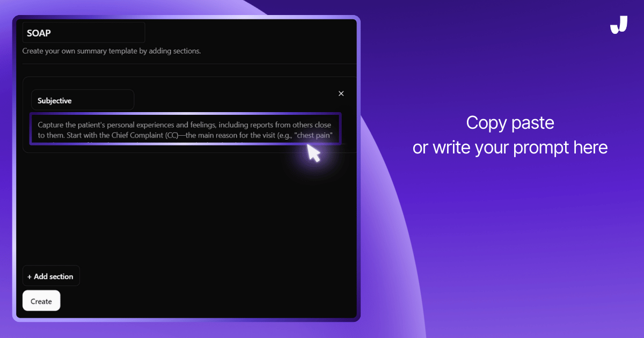
Task: Click the white logo in top-right corner
Action: [x=619, y=25]
